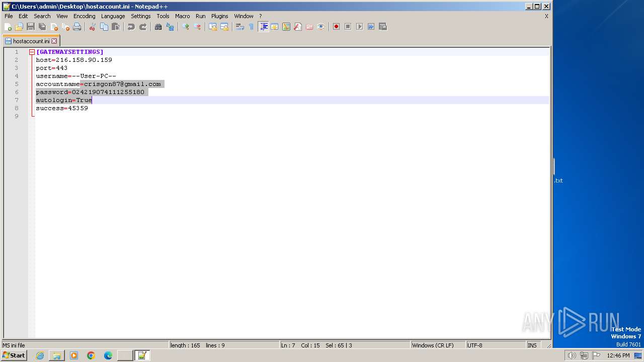Open Google Chrome from the taskbar

[x=91, y=355]
